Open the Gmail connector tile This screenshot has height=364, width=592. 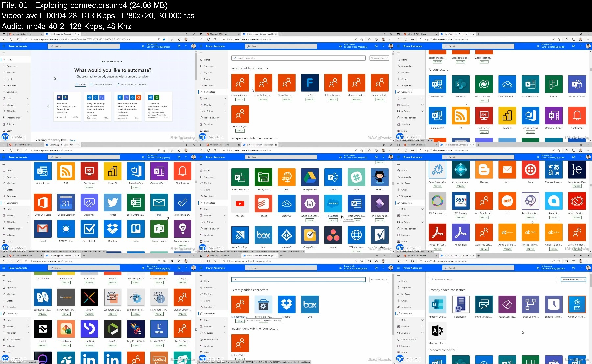click(x=43, y=229)
